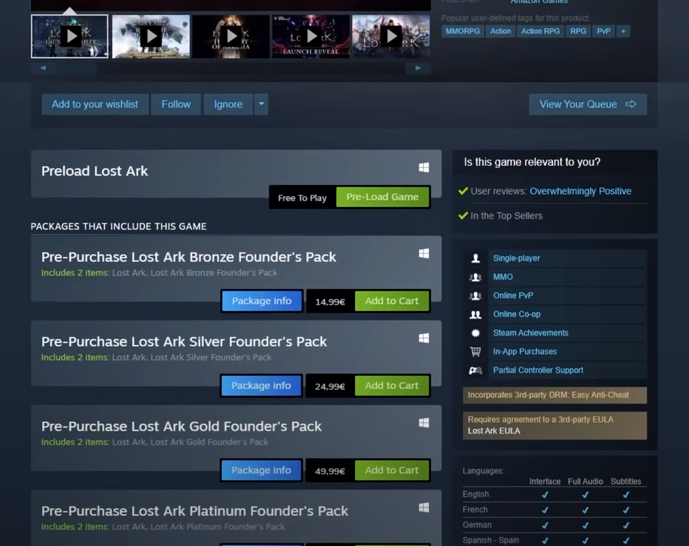Click the controller support gamepad icon
The height and width of the screenshot is (546, 689).
475,370
